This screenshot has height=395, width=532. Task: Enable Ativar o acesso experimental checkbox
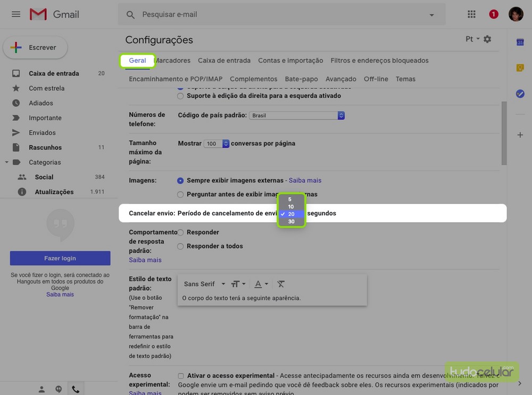pos(181,376)
